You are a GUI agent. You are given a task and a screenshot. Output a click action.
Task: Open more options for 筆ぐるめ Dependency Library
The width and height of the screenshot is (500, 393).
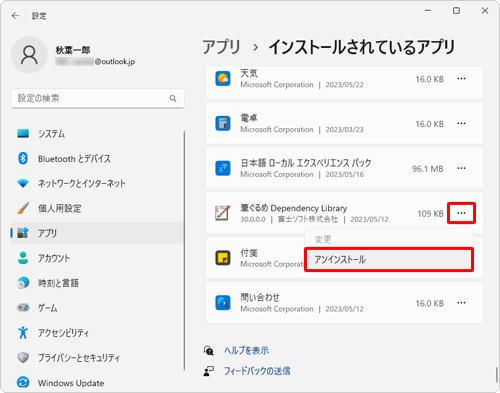pyautogui.click(x=461, y=213)
